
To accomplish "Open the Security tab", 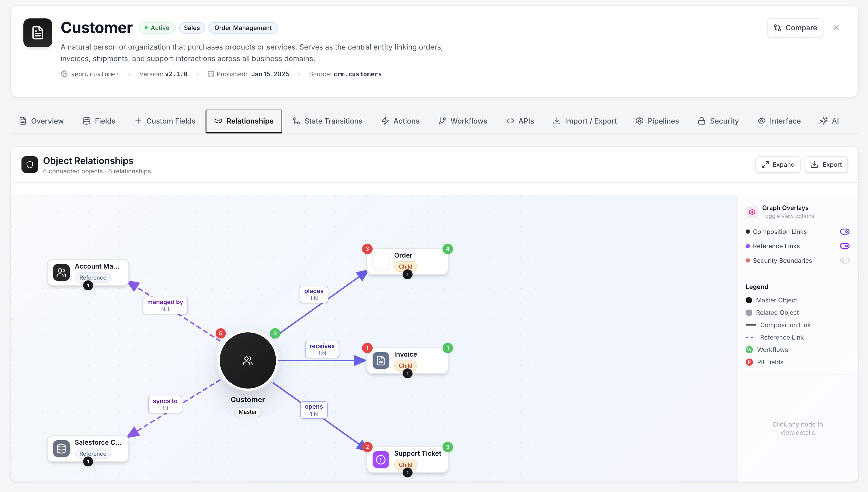I will tap(718, 121).
